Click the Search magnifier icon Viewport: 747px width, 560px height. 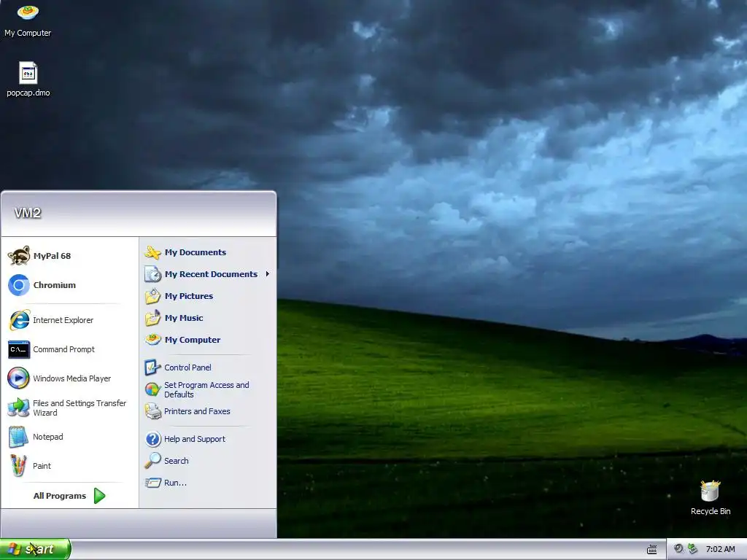(153, 461)
